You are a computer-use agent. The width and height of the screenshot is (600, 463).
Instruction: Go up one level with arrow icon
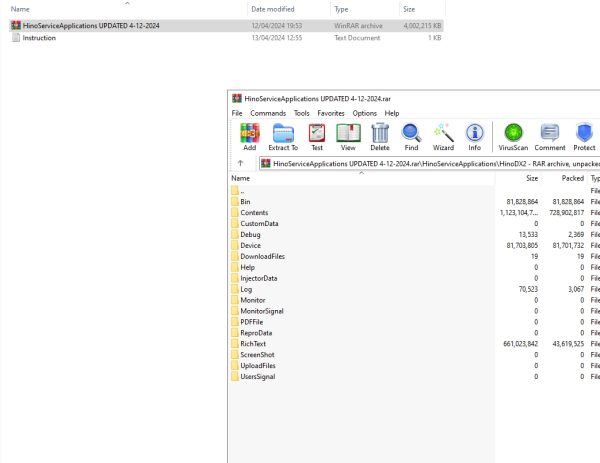pyautogui.click(x=240, y=163)
